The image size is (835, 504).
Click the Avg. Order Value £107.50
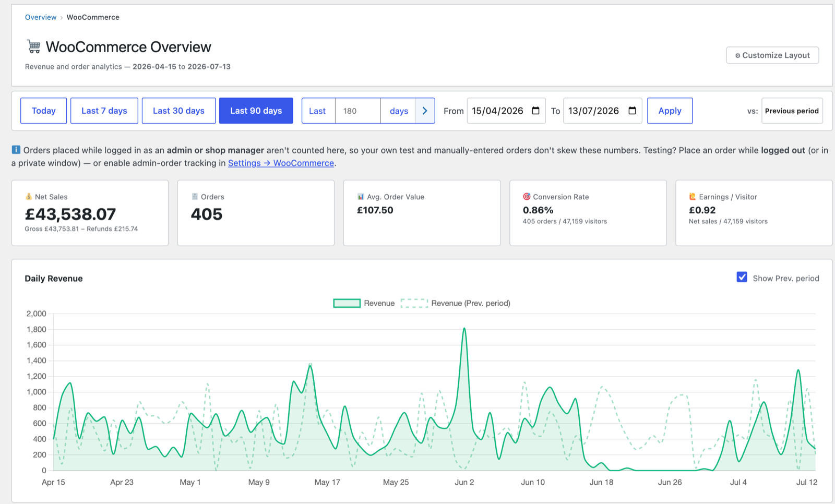point(375,210)
